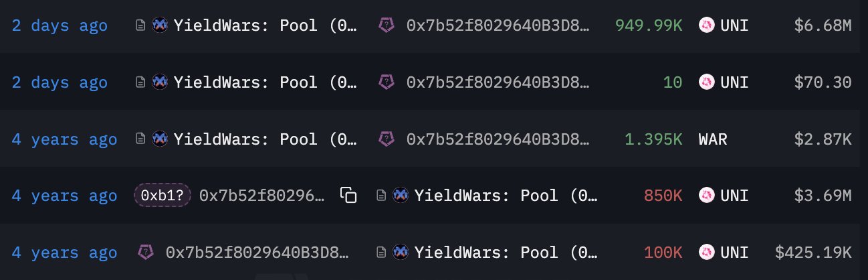Screen dimensions: 868x280
Task: Click UNI token icon in $425.19K row
Action: pos(706,253)
